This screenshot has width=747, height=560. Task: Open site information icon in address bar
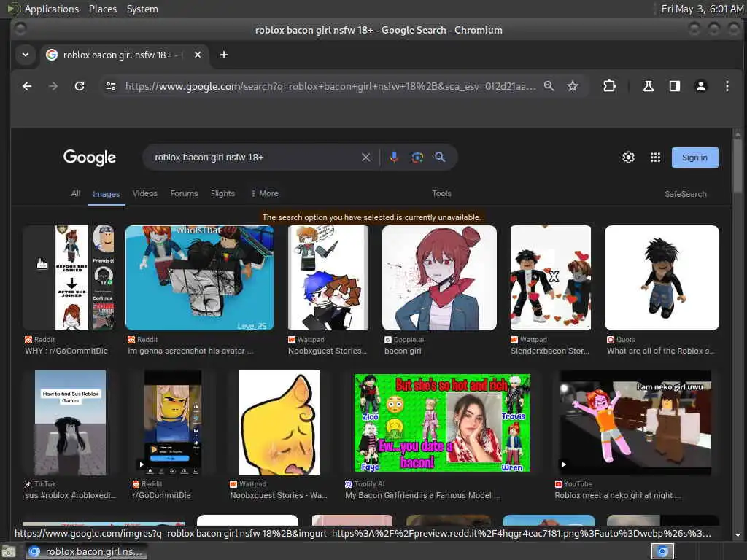111,86
